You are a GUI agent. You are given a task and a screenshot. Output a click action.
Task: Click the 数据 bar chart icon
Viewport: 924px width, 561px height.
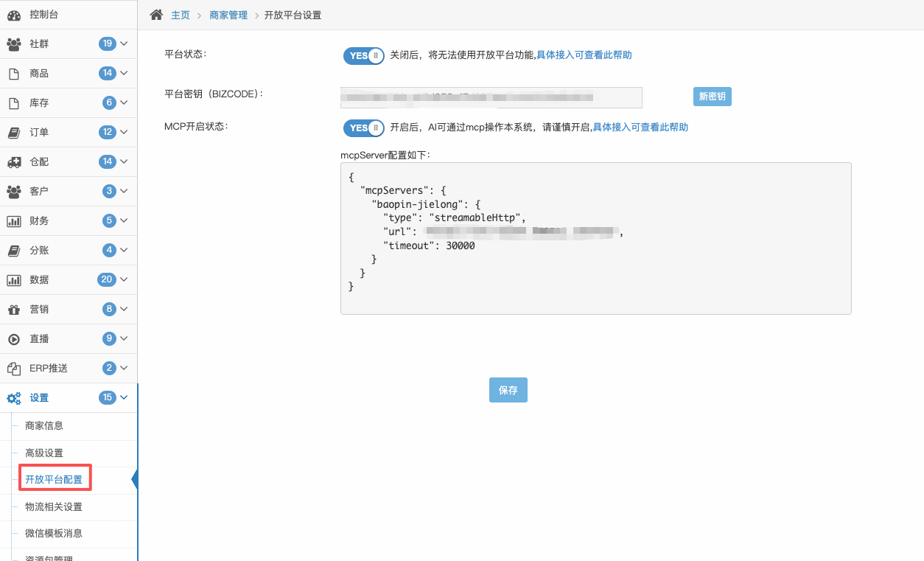tap(14, 280)
